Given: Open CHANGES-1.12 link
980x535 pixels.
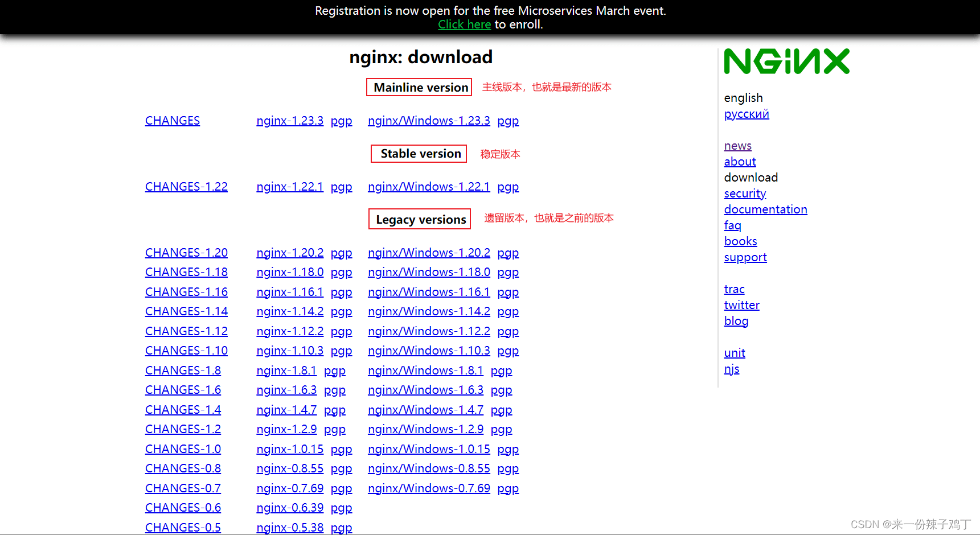Looking at the screenshot, I should click(x=186, y=331).
